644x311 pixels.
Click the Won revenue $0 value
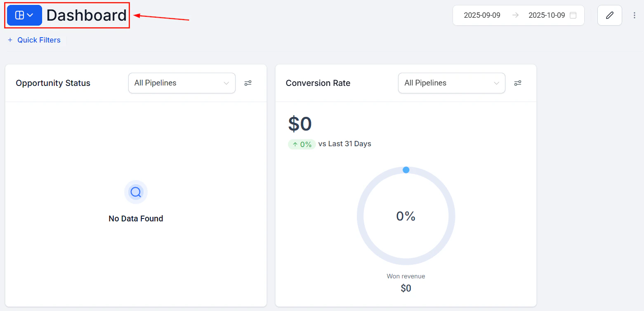click(406, 288)
